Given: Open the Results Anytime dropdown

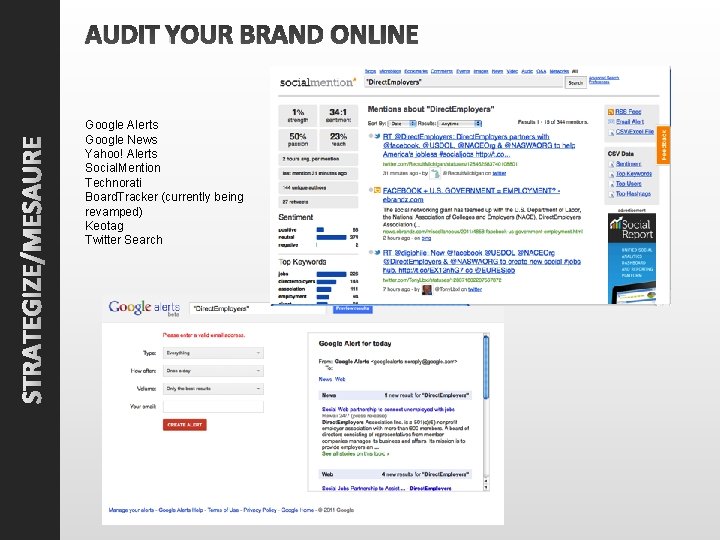Looking at the screenshot, I should (x=460, y=124).
